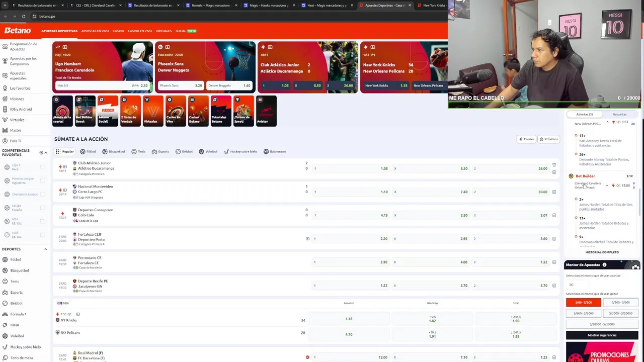Open Rueda de la suerte tile

click(x=62, y=111)
